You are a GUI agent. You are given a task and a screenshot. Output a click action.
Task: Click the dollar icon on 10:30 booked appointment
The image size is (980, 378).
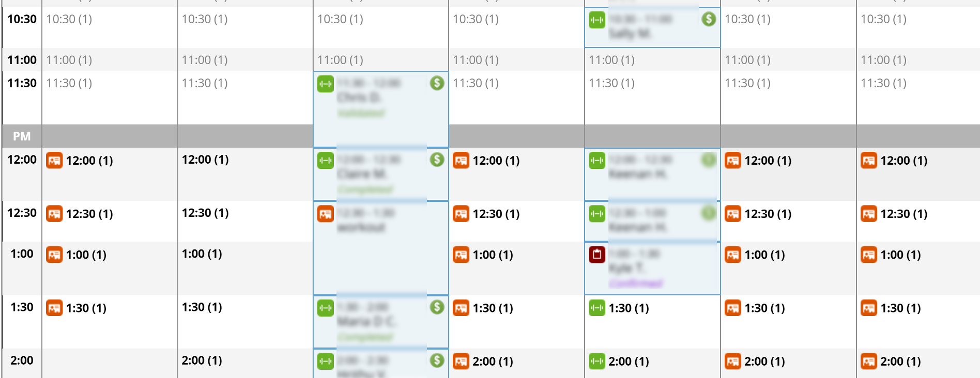click(709, 20)
